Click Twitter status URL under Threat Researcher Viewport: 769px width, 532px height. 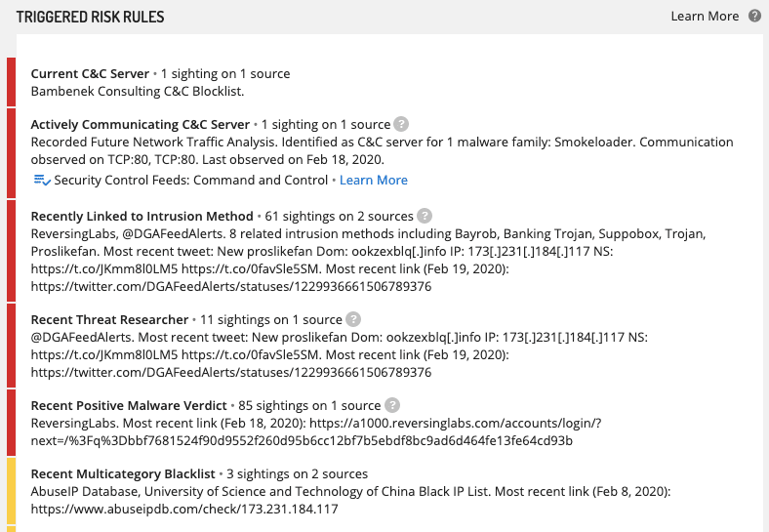pyautogui.click(x=231, y=373)
